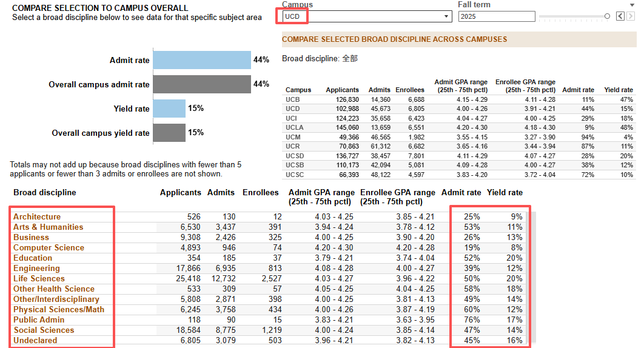Image resolution: width=644 pixels, height=348 pixels.
Task: Click the previous term arrow button
Action: pyautogui.click(x=620, y=16)
